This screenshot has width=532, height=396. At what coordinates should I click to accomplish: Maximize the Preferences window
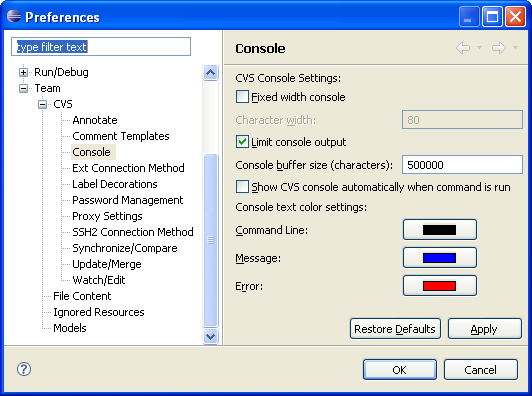pos(492,17)
